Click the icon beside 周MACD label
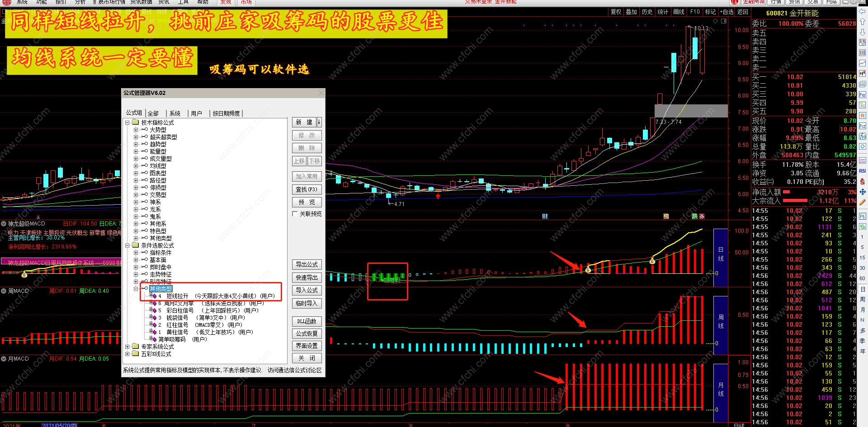The height and width of the screenshot is (427, 868). 4,291
